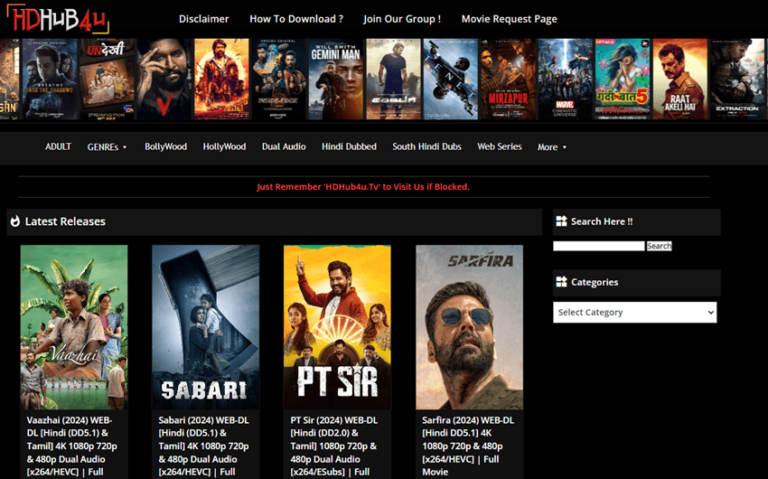Go to the Movie Request Page
The height and width of the screenshot is (479, 768).
coord(509,19)
